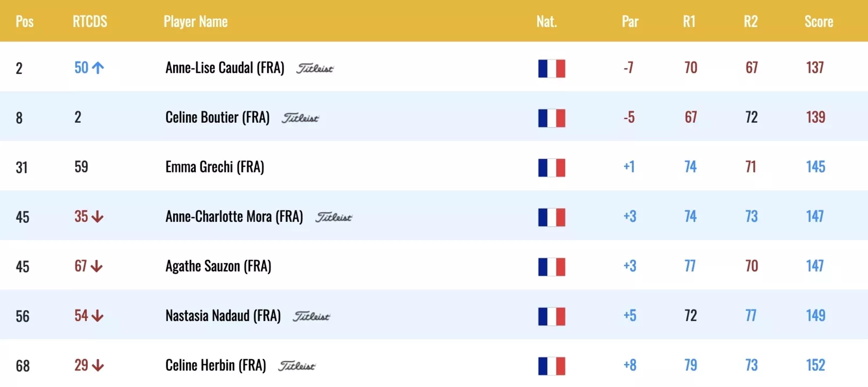Click the French flag in Emma Grechi's row

point(551,168)
